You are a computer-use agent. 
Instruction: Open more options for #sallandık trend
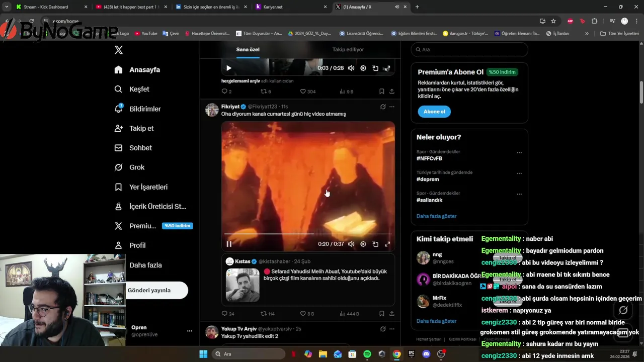pos(519,194)
